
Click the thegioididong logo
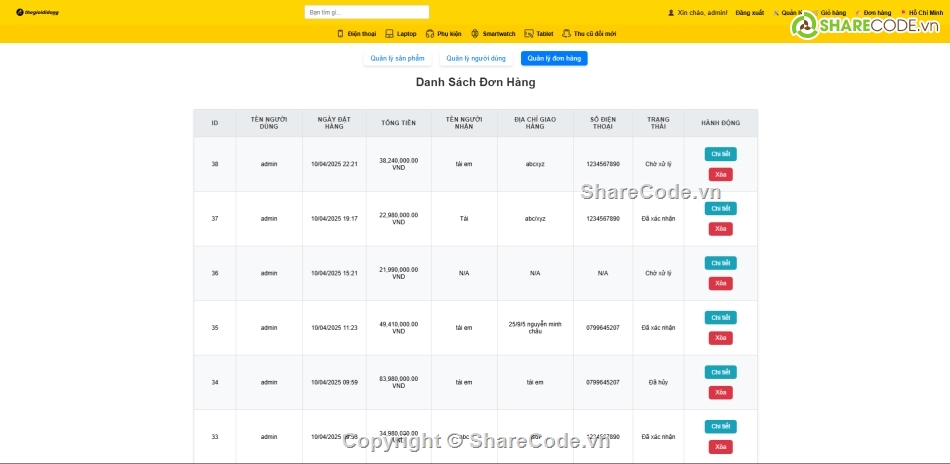tap(38, 12)
